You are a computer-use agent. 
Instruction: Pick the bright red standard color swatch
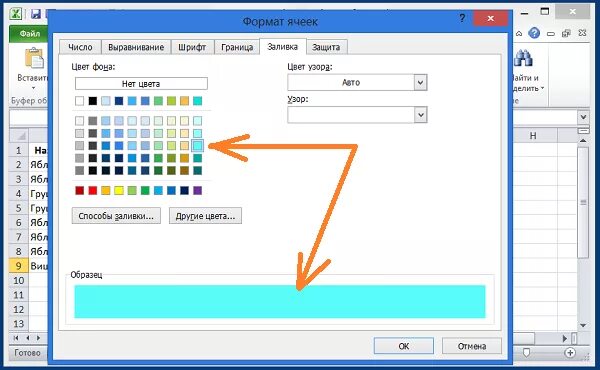click(93, 190)
